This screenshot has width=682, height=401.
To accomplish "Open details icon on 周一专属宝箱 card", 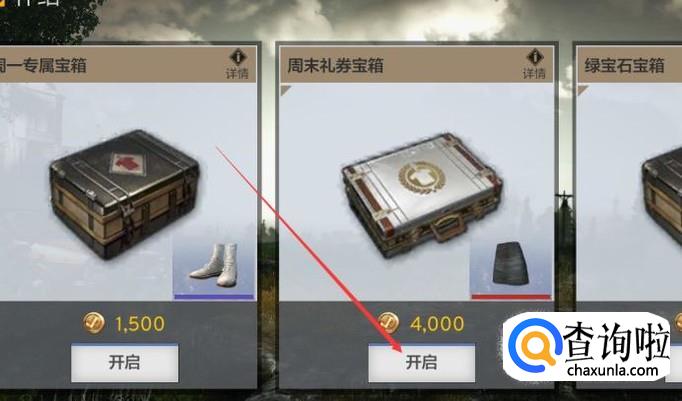I will tap(237, 64).
